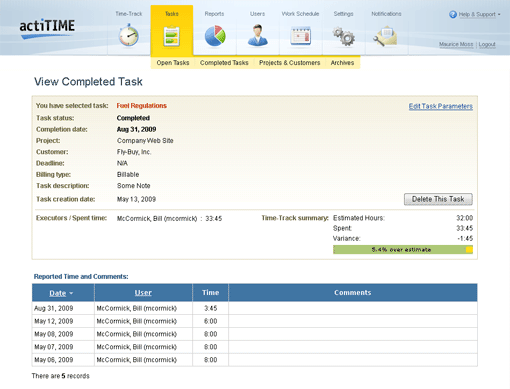Select the Notifications menu label
Viewport: 510px width, 389px height.
coord(386,14)
